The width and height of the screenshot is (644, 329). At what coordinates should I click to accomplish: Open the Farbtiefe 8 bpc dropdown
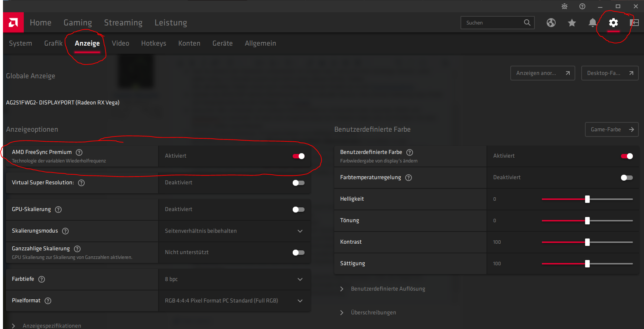pos(234,279)
